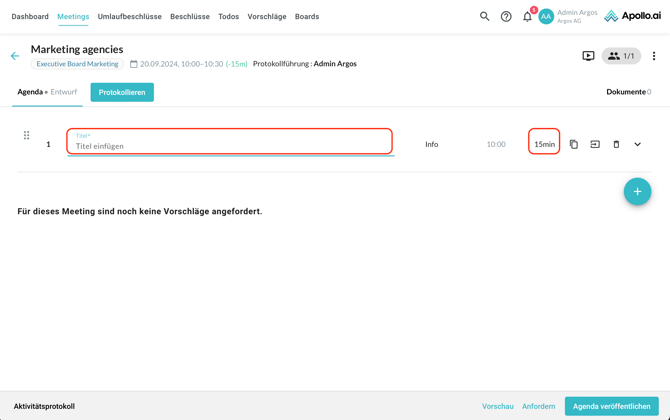The height and width of the screenshot is (420, 670).
Task: Click the search magnifier icon
Action: tap(484, 16)
